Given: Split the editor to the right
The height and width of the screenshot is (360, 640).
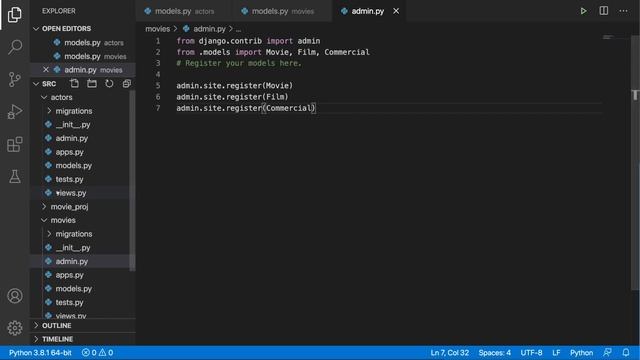Looking at the screenshot, I should (x=603, y=11).
